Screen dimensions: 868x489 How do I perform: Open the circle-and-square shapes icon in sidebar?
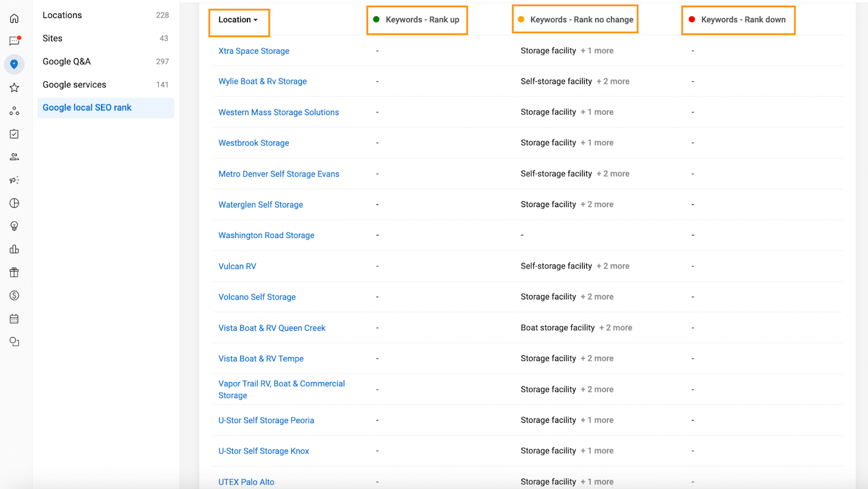(x=14, y=342)
